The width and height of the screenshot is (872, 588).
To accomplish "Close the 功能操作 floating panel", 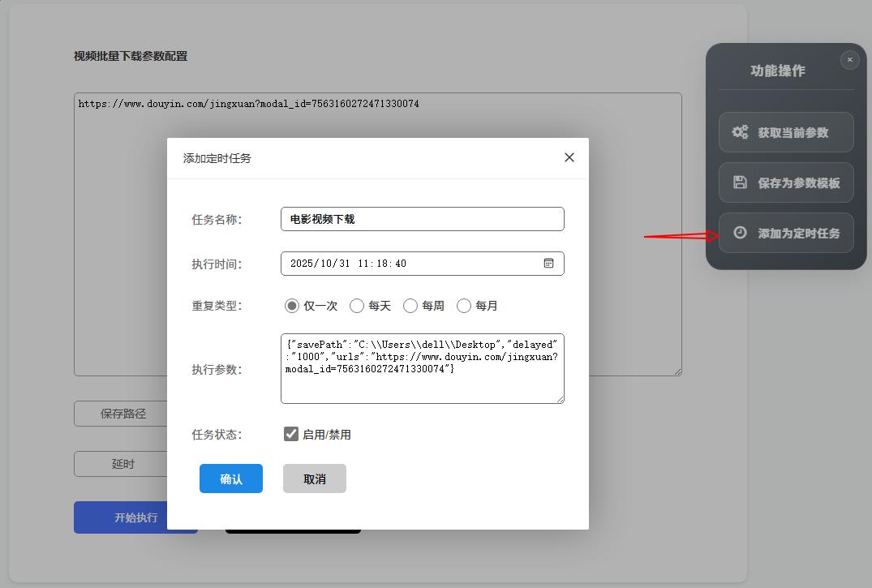I will pyautogui.click(x=849, y=59).
